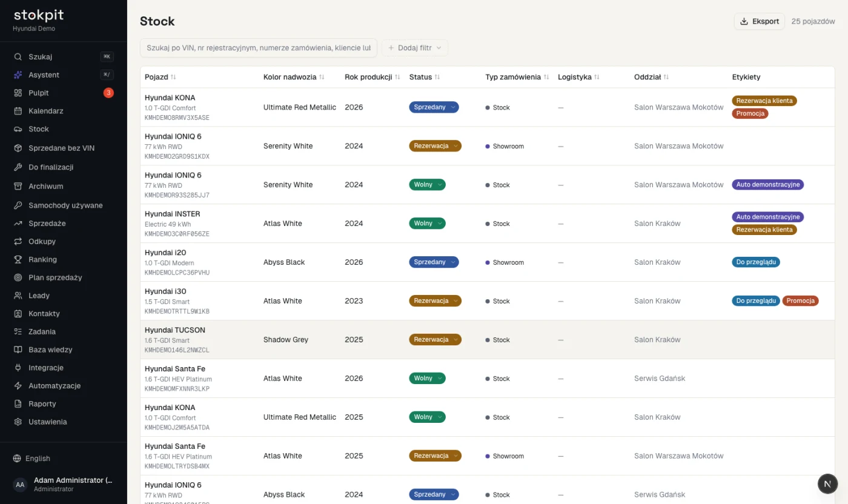The height and width of the screenshot is (504, 848).
Task: Click Serwis Gdańsk cell in Santa Fe row
Action: (x=660, y=379)
